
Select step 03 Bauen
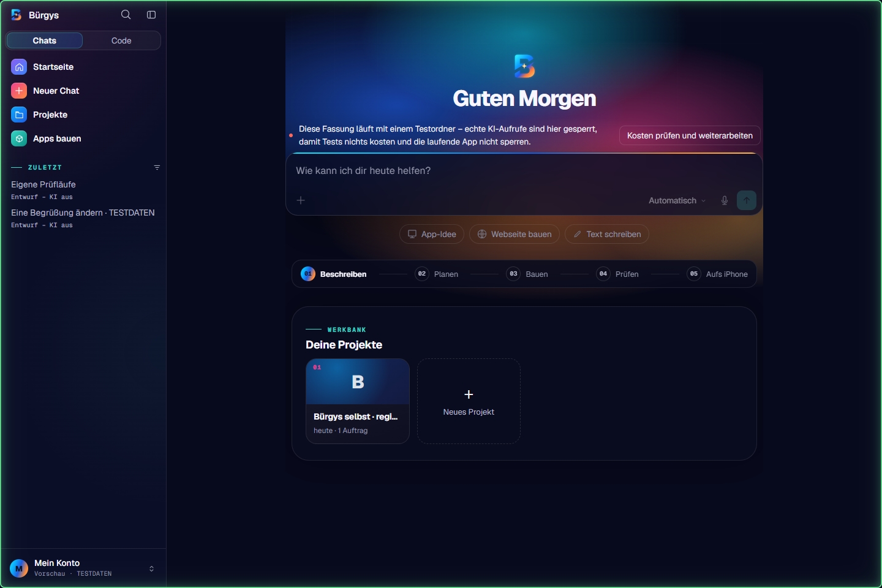(x=527, y=274)
